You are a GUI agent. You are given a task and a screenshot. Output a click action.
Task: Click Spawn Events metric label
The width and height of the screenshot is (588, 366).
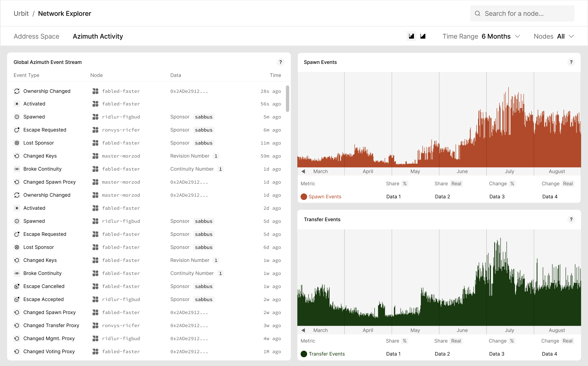pyautogui.click(x=325, y=196)
